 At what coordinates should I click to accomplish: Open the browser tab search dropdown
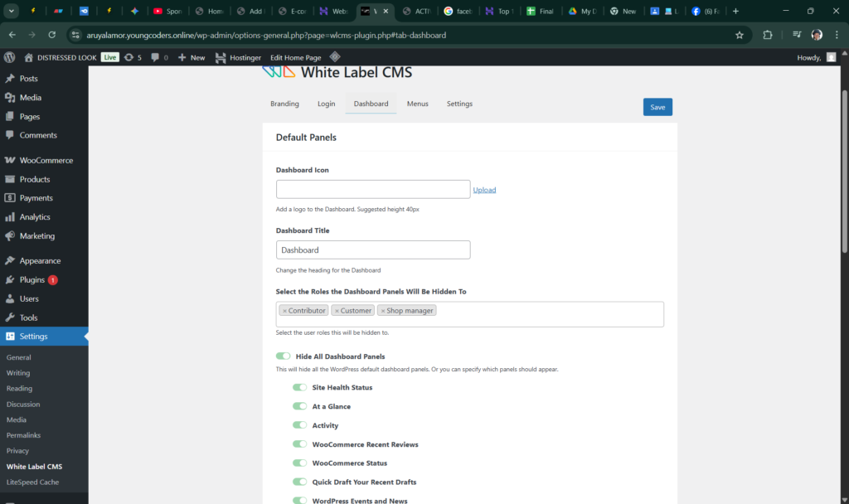[x=12, y=12]
